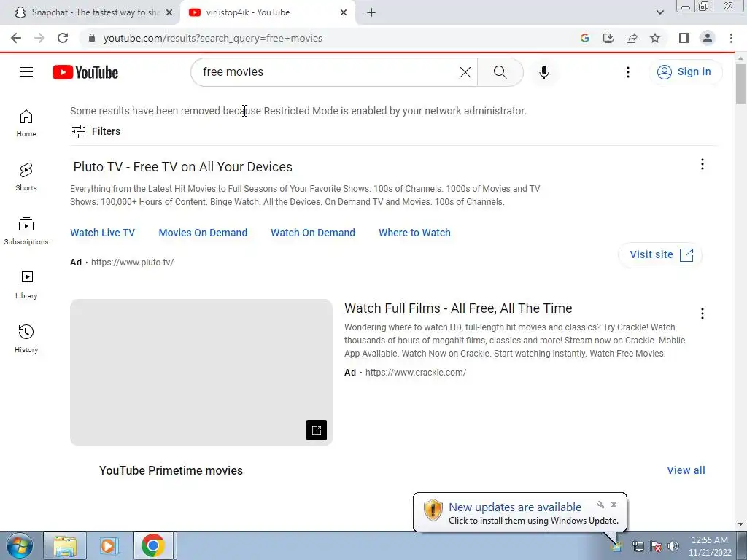This screenshot has height=560, width=747.
Task: Open Subscriptions in the sidebar
Action: pos(26,231)
